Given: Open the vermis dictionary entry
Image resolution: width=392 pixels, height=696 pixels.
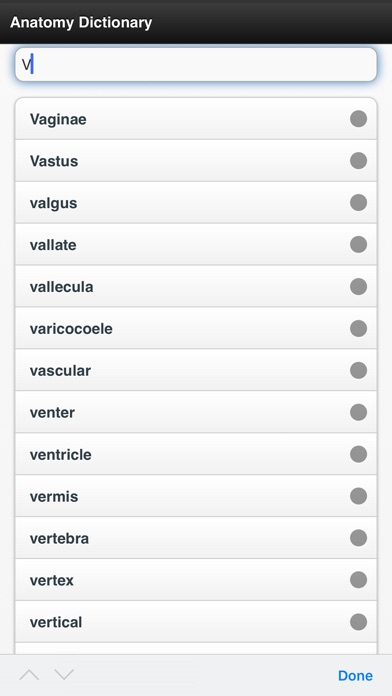Looking at the screenshot, I should 196,496.
